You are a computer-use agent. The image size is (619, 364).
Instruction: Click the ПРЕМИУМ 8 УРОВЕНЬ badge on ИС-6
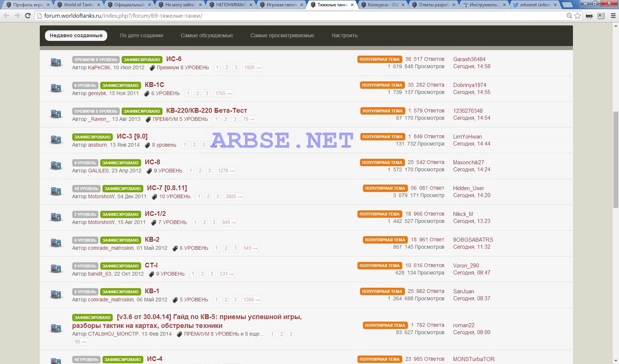(x=96, y=60)
